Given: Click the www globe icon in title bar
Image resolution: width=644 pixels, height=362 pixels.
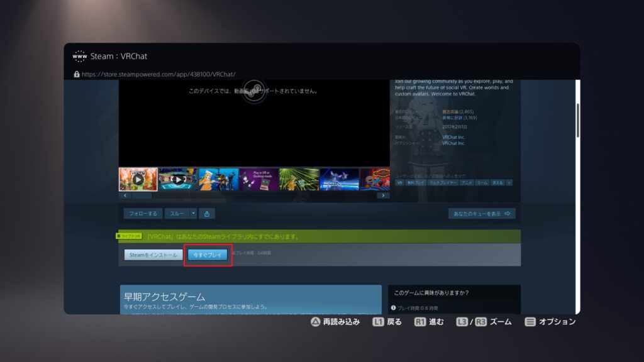Looking at the screenshot, I should [x=80, y=56].
